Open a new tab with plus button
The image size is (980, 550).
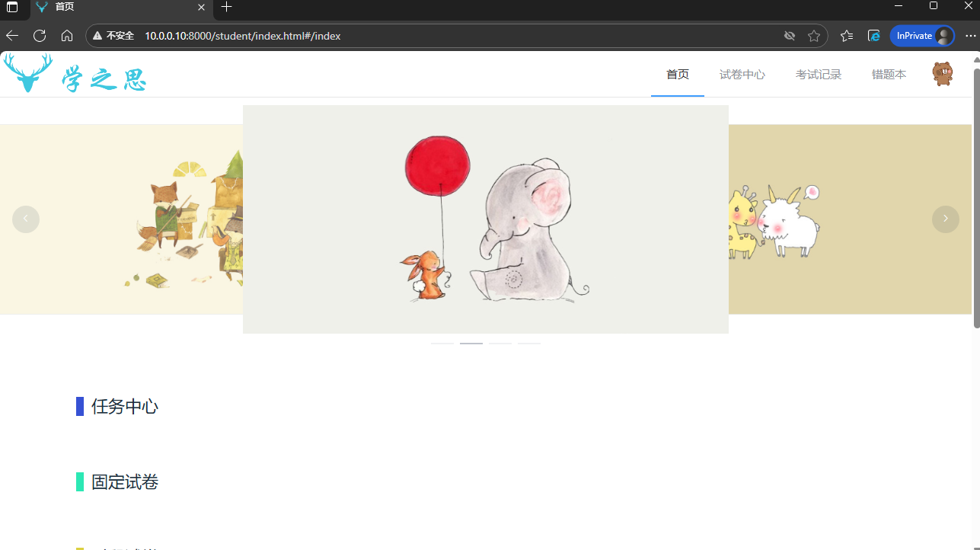226,7
